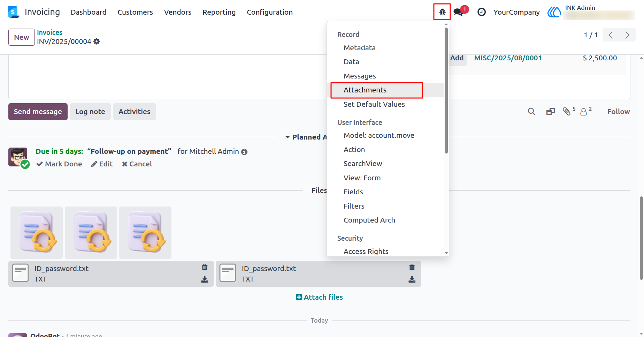Cancel the follow-up activity
Image resolution: width=644 pixels, height=337 pixels.
point(137,164)
